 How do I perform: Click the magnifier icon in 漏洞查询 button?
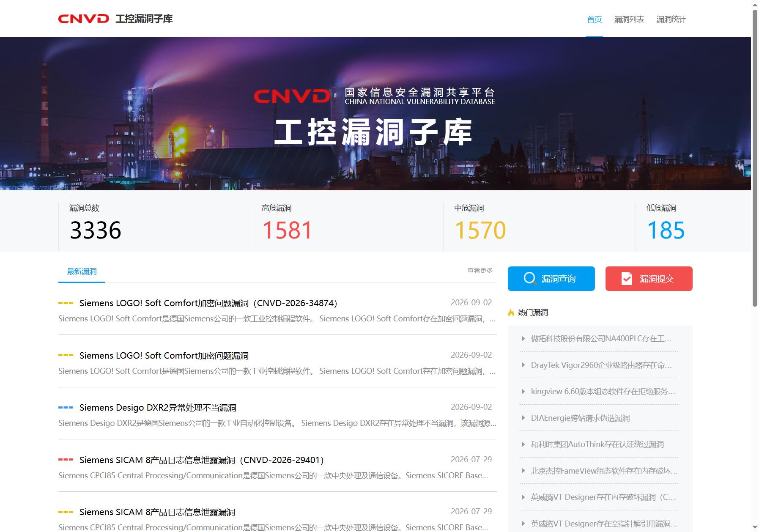(530, 279)
